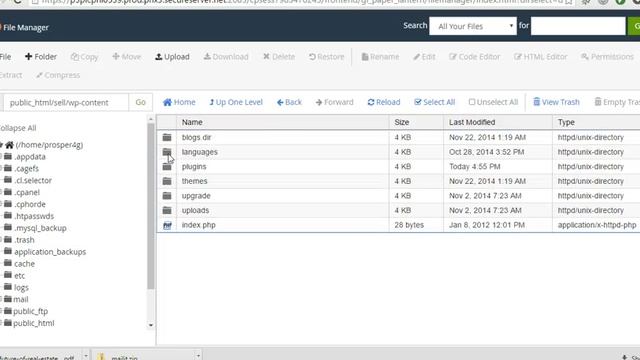Click the Forward navigation link
640x360 pixels.
tap(334, 102)
